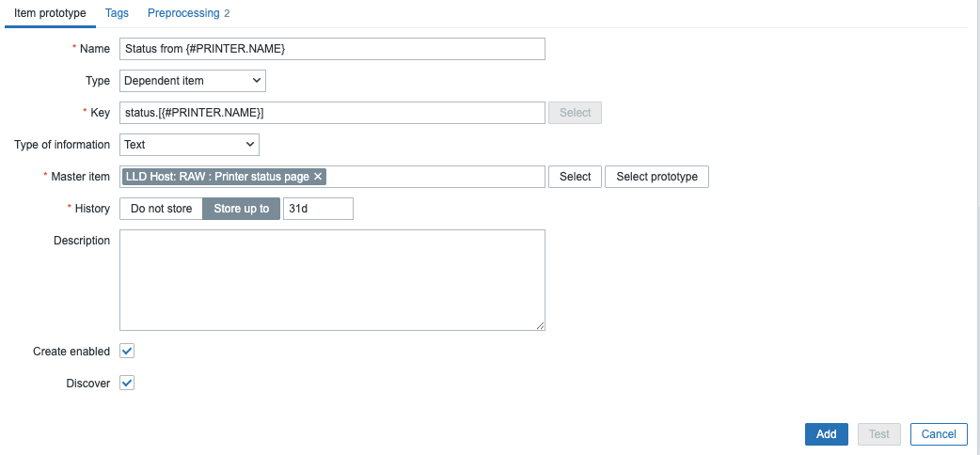The image size is (980, 455).
Task: Expand the Type of information dropdown
Action: pos(189,145)
